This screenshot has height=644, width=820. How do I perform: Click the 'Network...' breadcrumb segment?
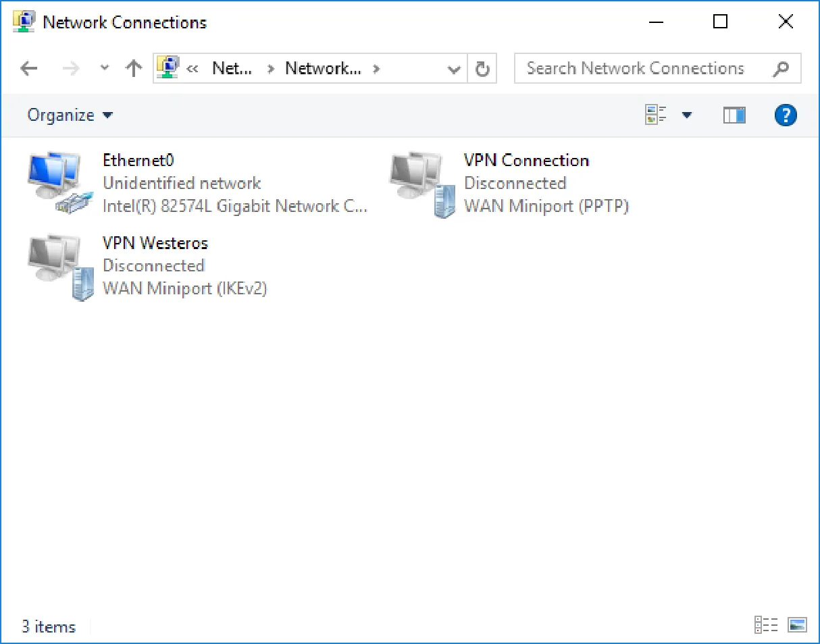(323, 68)
